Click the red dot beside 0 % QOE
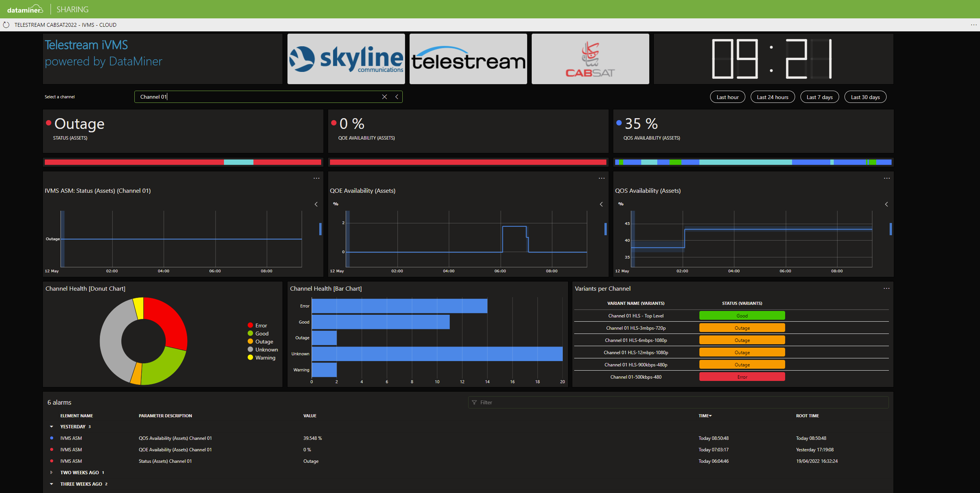The height and width of the screenshot is (493, 980). 334,123
